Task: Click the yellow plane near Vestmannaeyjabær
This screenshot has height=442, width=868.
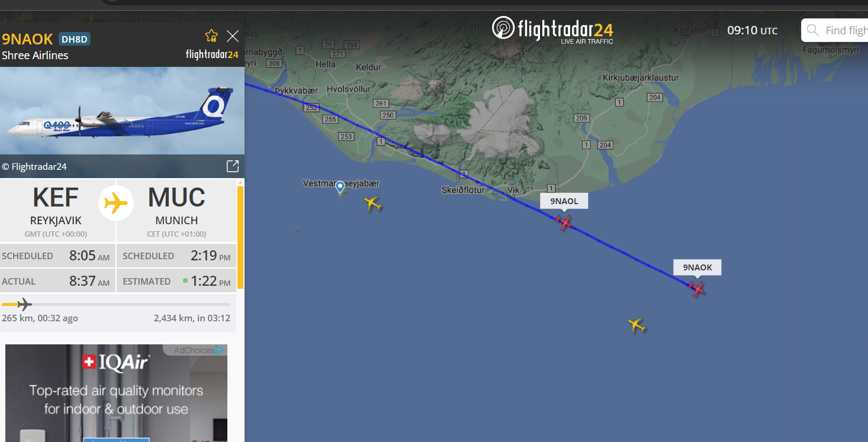Action: pos(372,204)
